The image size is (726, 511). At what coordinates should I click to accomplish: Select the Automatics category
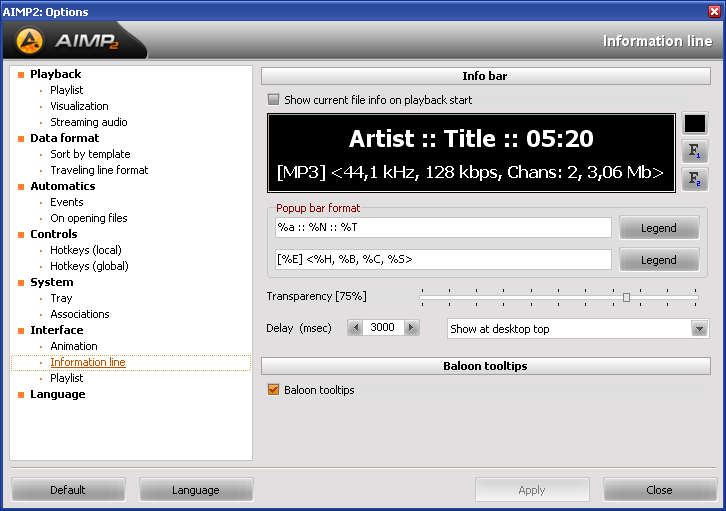pos(63,186)
